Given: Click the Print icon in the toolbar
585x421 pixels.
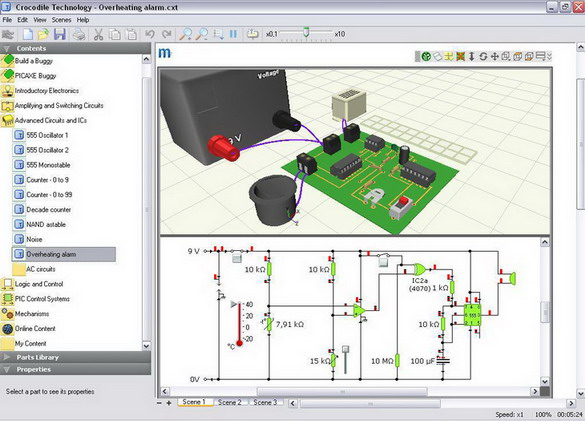Looking at the screenshot, I should click(79, 34).
